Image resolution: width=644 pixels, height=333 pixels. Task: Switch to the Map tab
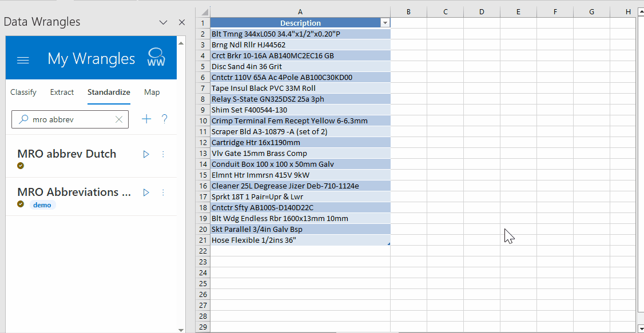[152, 93]
